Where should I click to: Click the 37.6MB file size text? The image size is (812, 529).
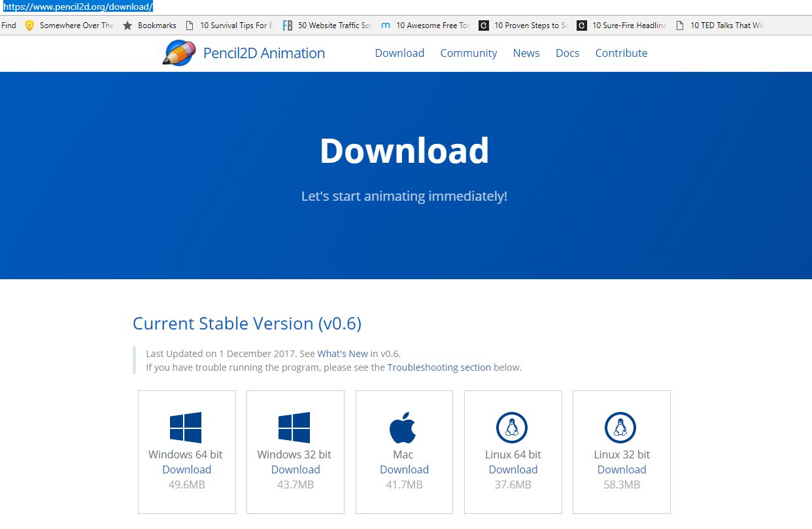point(513,485)
